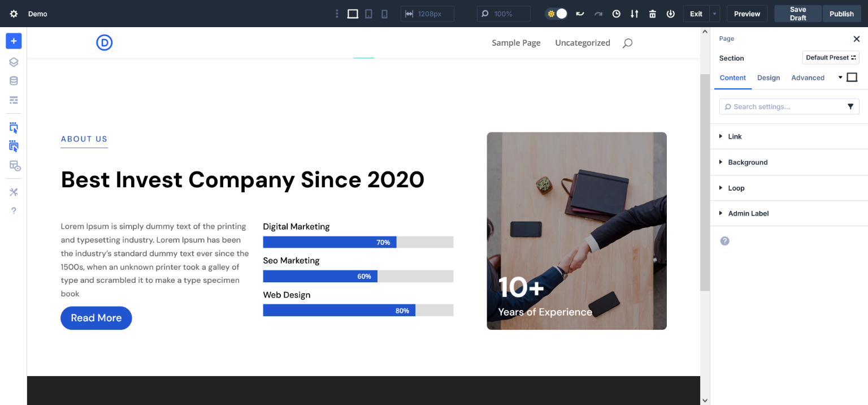This screenshot has height=405, width=868.
Task: Click the blue add module plus button
Action: [14, 41]
